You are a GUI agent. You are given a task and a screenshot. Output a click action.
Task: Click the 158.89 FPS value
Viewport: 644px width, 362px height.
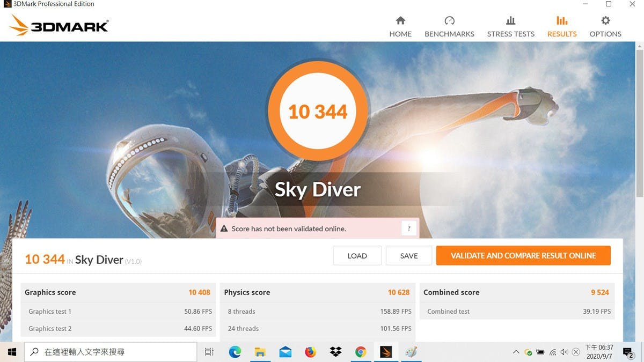396,312
